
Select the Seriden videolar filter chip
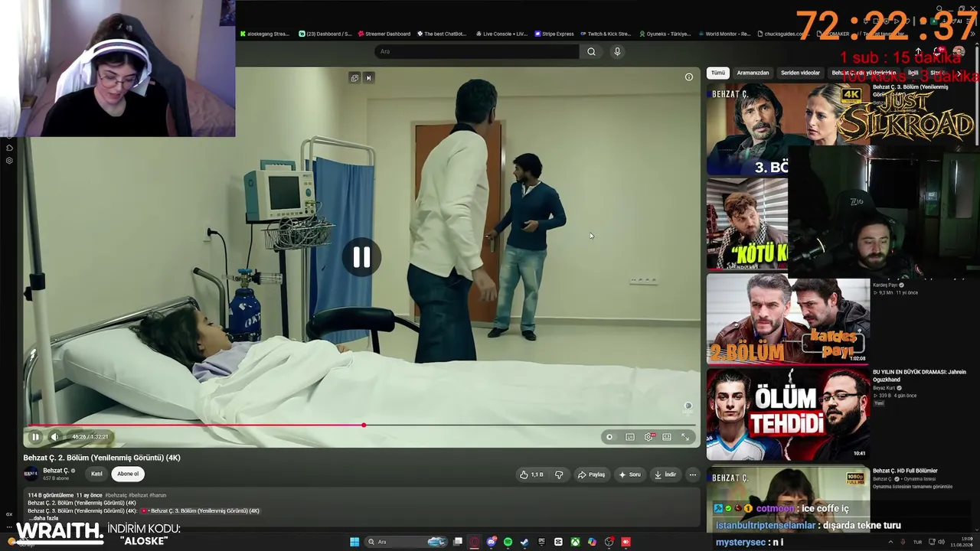[800, 73]
